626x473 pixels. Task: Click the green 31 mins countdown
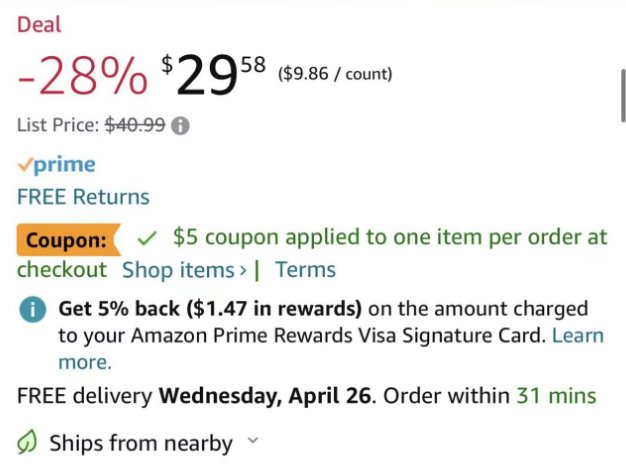pyautogui.click(x=556, y=396)
